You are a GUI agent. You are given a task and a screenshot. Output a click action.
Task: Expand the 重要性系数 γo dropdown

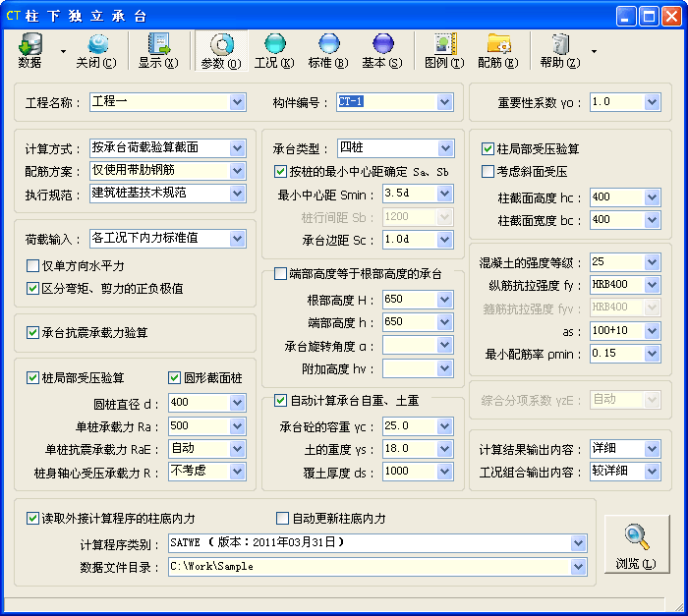[x=652, y=102]
